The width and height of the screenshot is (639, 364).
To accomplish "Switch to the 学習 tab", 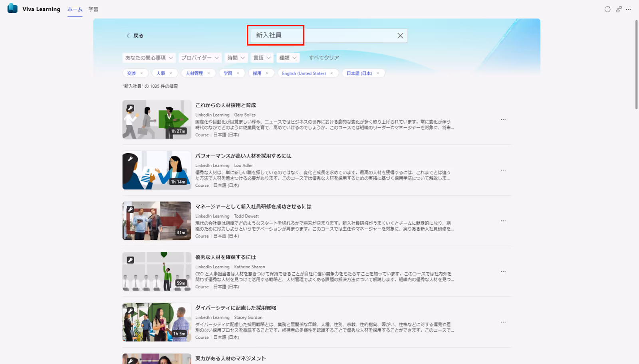I will click(x=93, y=9).
